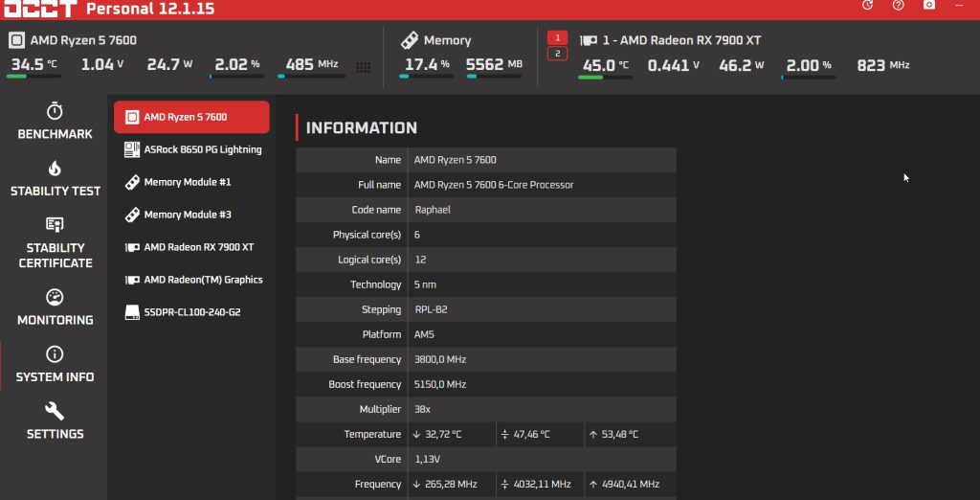Select GPU 1 in the header
This screenshot has width=980, height=500.
point(558,37)
